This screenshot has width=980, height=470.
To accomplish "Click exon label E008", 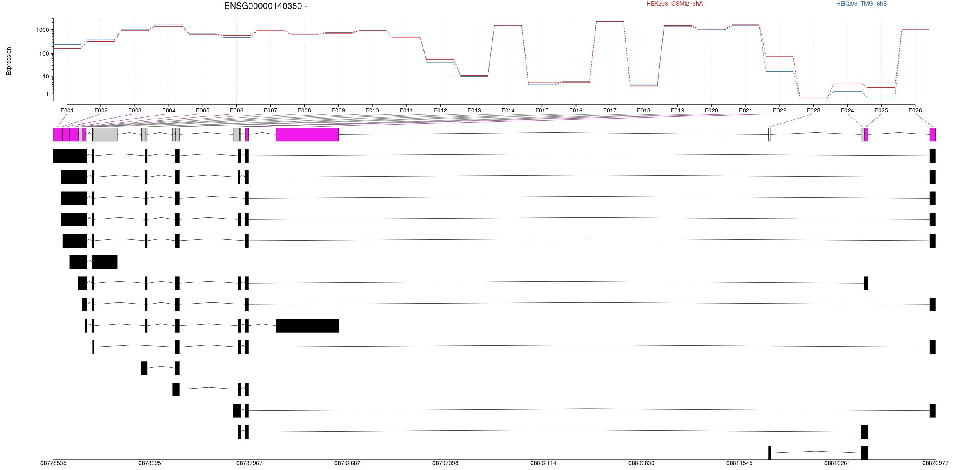I will pyautogui.click(x=304, y=110).
